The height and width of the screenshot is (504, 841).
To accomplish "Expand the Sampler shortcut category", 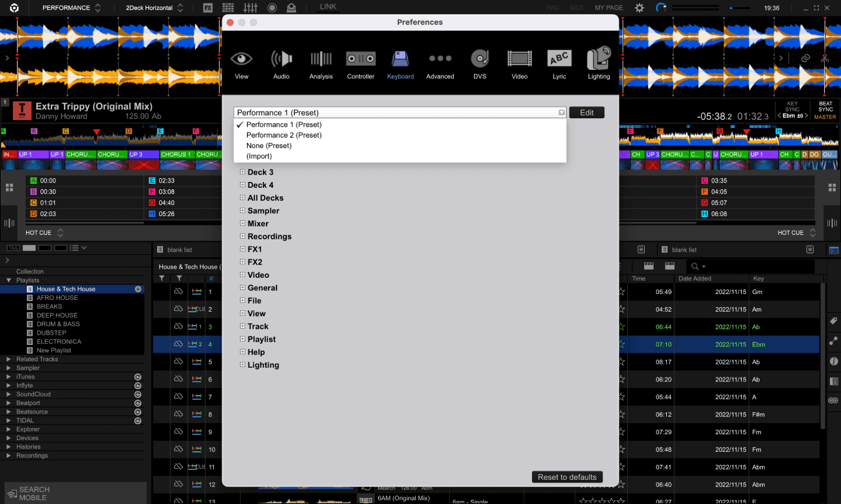I will 263,211.
